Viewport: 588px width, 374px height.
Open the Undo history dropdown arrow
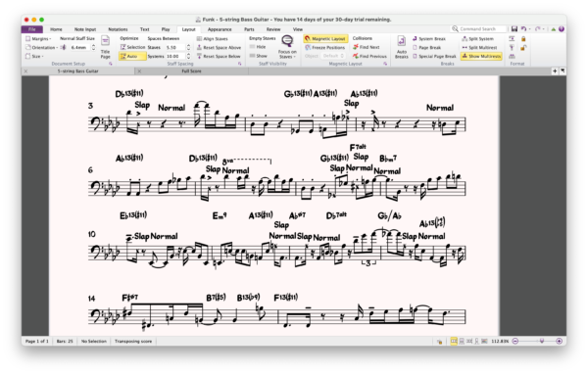pyautogui.click(x=529, y=28)
